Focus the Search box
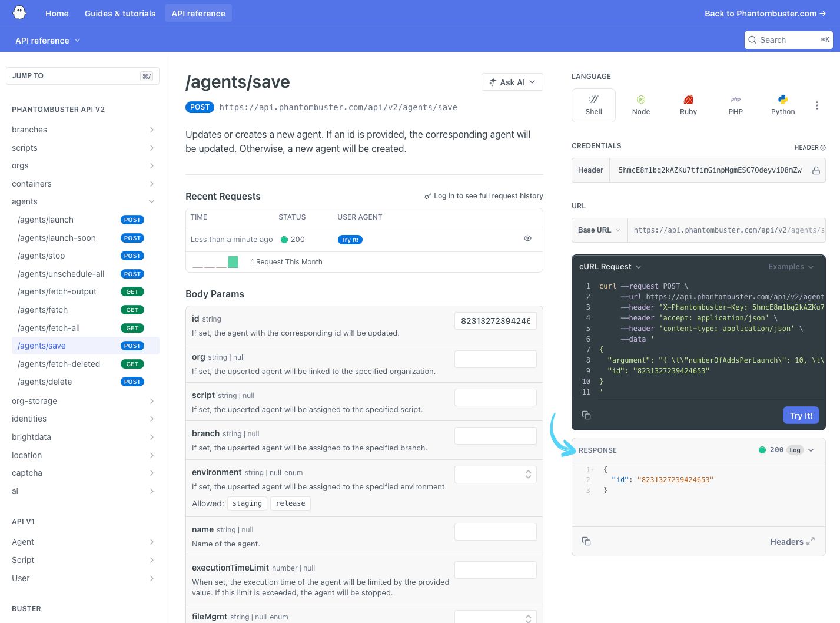Screen dimensions: 840x623 (789, 40)
